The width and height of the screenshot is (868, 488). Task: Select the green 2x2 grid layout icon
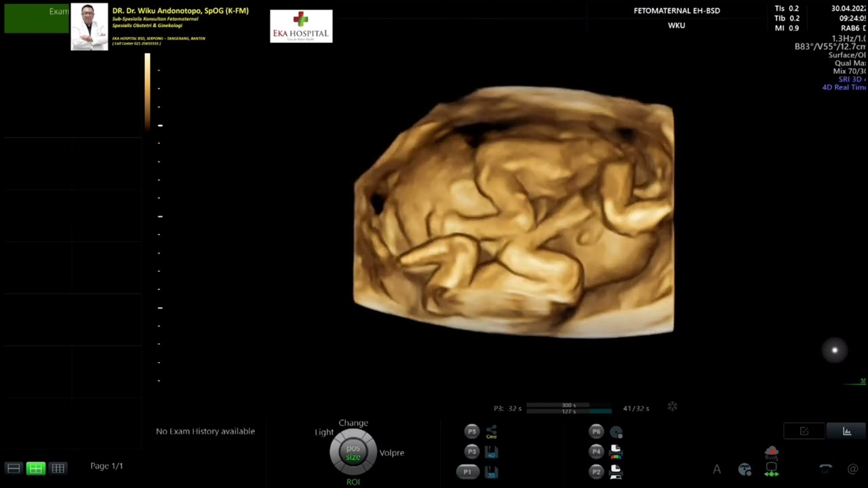pos(35,468)
